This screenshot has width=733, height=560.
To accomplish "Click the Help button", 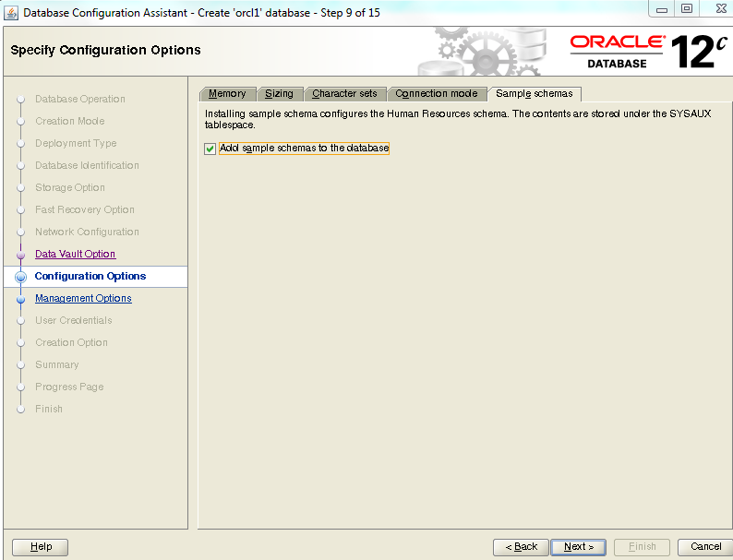I will coord(41,547).
